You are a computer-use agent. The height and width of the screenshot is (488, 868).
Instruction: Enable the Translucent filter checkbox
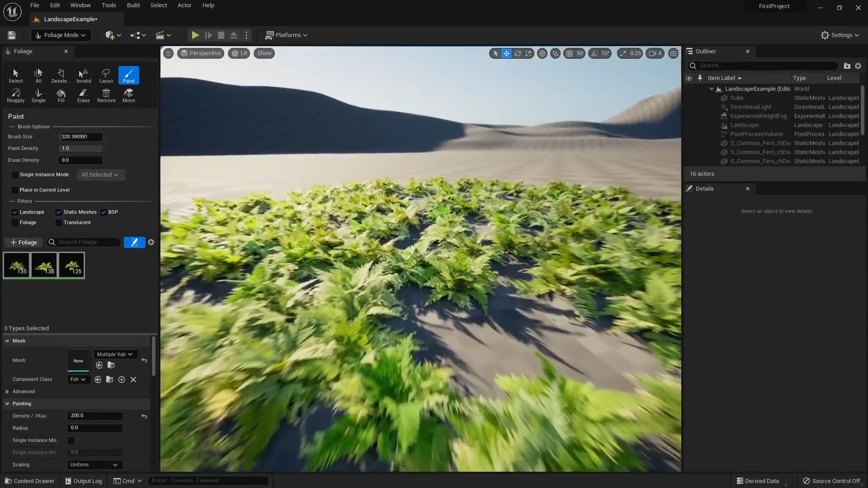[x=59, y=223]
